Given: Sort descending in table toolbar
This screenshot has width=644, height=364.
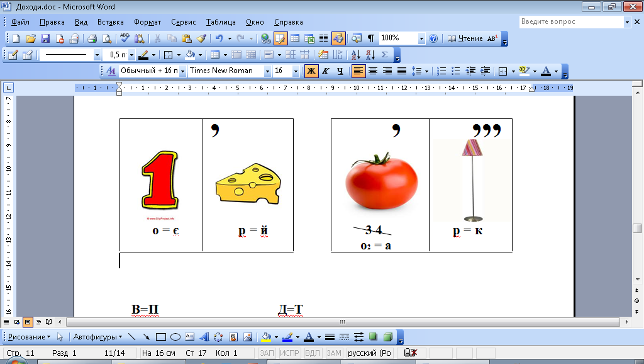Looking at the screenshot, I should [x=370, y=55].
